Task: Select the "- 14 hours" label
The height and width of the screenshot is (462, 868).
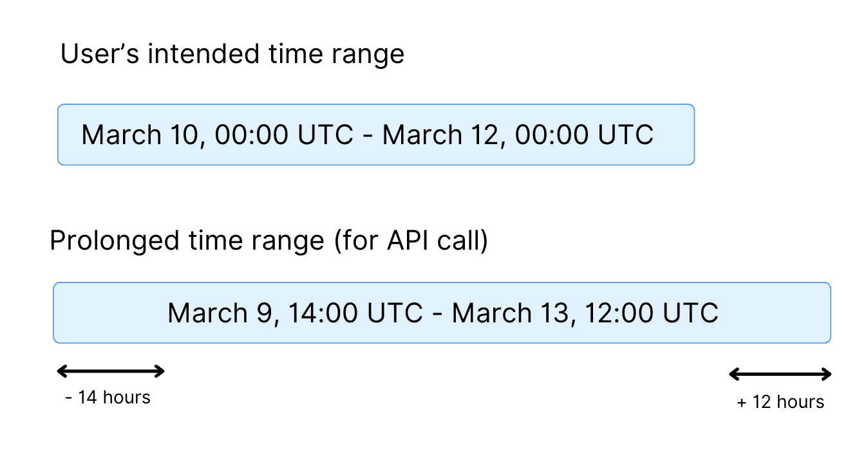Action: [108, 398]
